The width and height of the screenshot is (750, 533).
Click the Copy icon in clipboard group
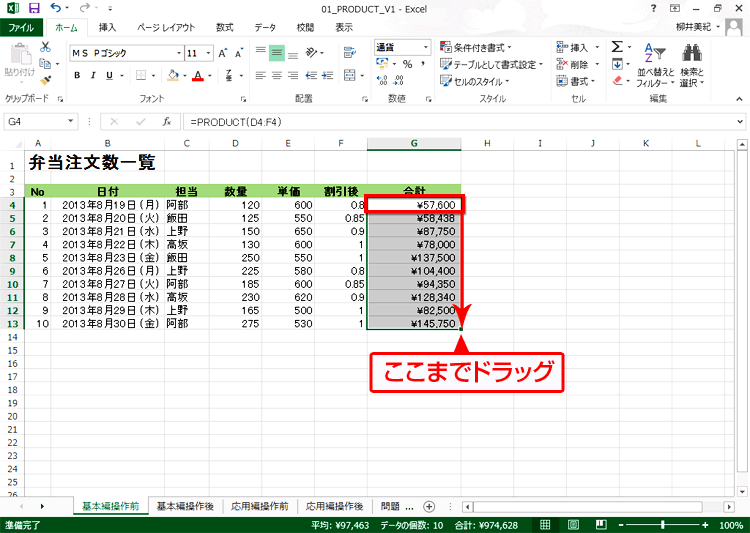pyautogui.click(x=45, y=64)
